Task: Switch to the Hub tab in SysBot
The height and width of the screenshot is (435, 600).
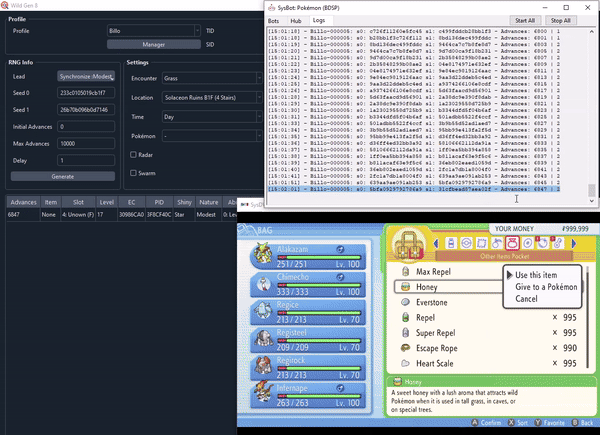Action: coord(296,21)
